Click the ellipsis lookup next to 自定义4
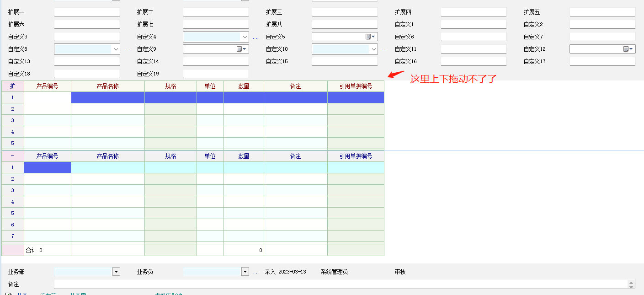 (255, 38)
